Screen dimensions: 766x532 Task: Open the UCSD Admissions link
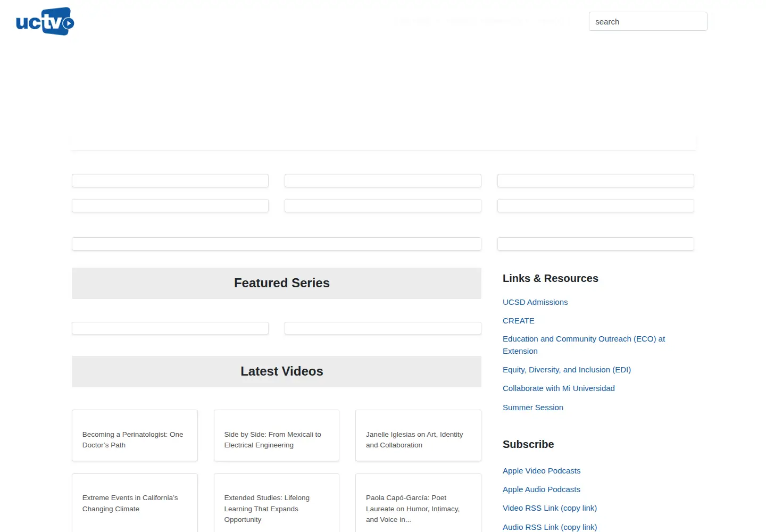tap(535, 302)
